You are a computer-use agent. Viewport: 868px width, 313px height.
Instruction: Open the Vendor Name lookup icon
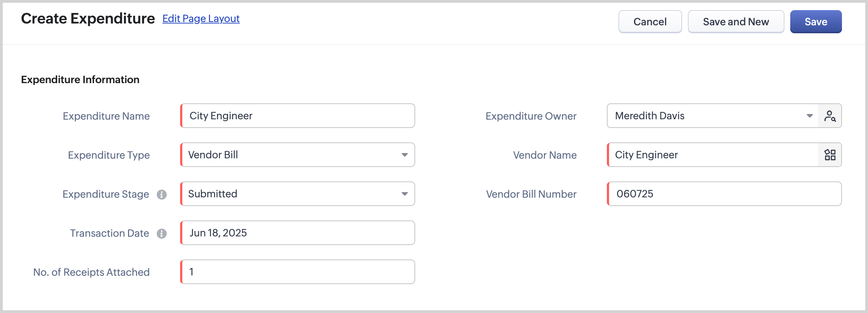coord(830,155)
